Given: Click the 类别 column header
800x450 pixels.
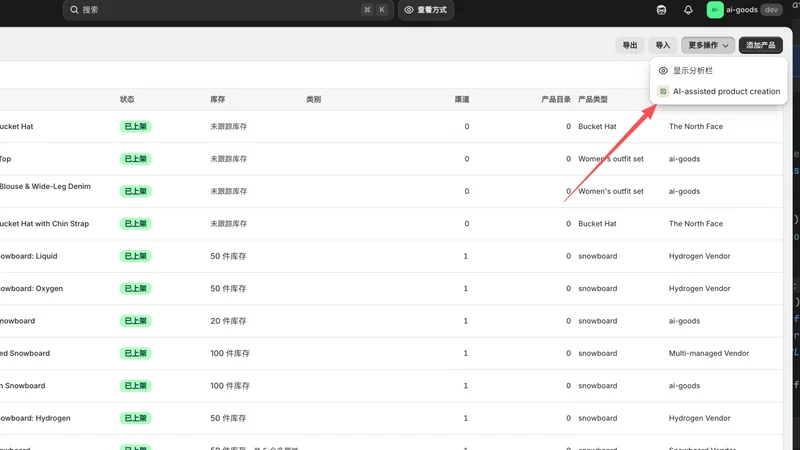Looking at the screenshot, I should coord(313,99).
